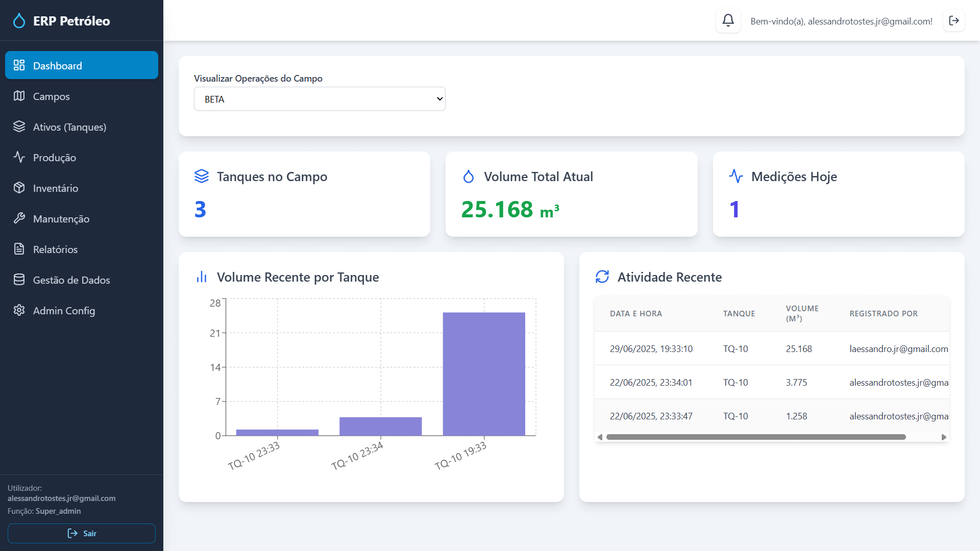Image resolution: width=980 pixels, height=551 pixels.
Task: Expand the campo dropdown and keep BETA selected
Action: click(x=319, y=98)
